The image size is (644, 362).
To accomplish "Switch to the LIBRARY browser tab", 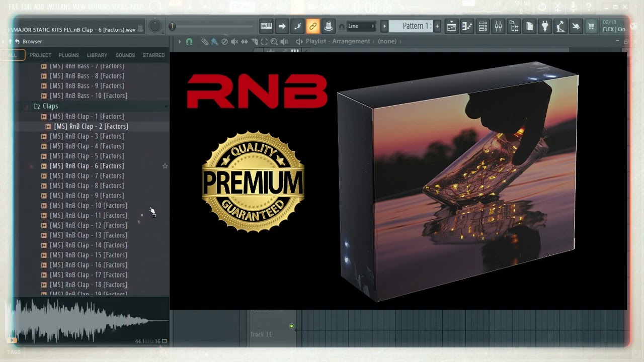I will coord(97,55).
